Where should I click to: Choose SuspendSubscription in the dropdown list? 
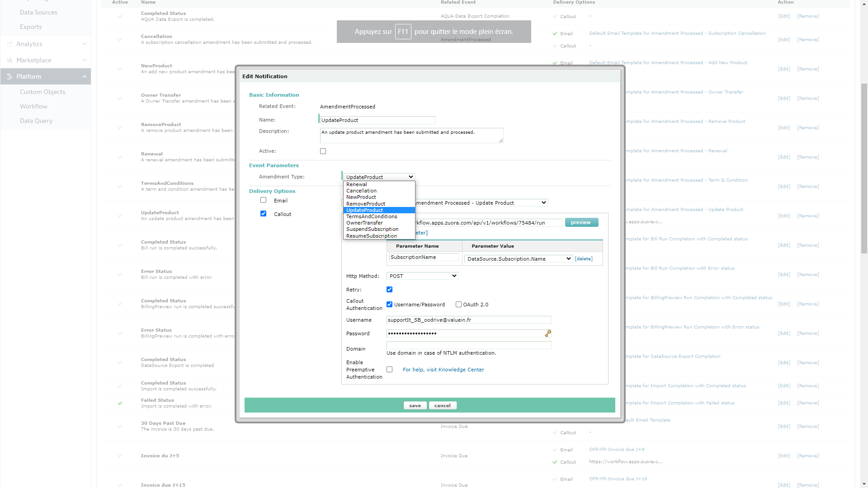click(372, 229)
